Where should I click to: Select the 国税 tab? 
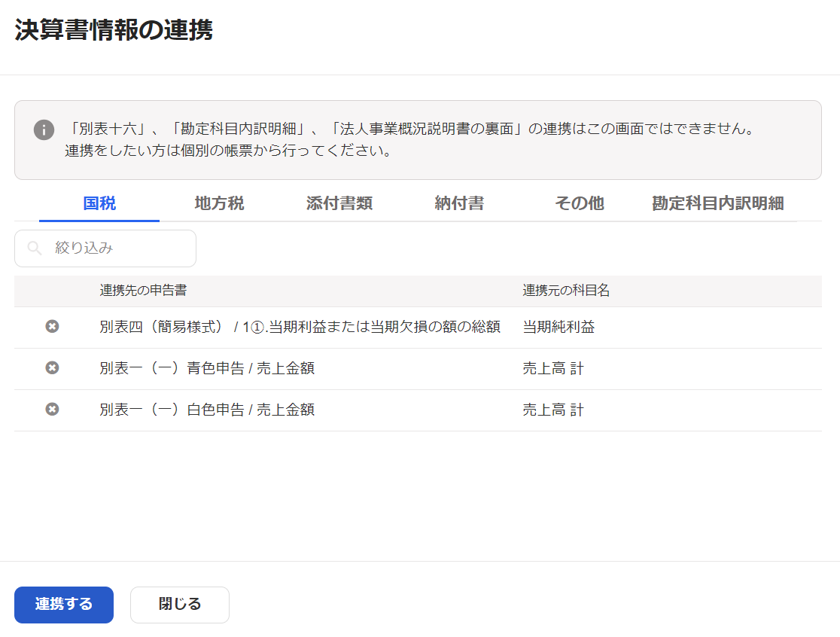(x=99, y=203)
